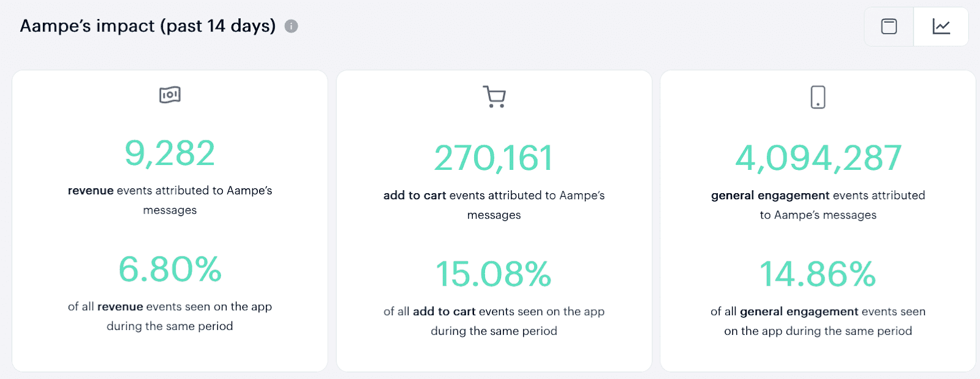This screenshot has width=980, height=379.
Task: Click 'of all add to cart events' caption
Action: click(494, 321)
